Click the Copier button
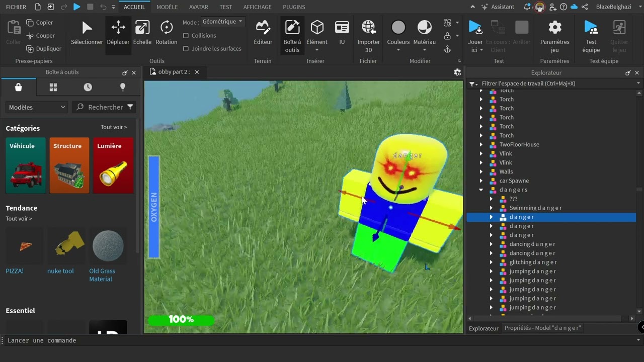The width and height of the screenshot is (644, 362). pyautogui.click(x=40, y=23)
